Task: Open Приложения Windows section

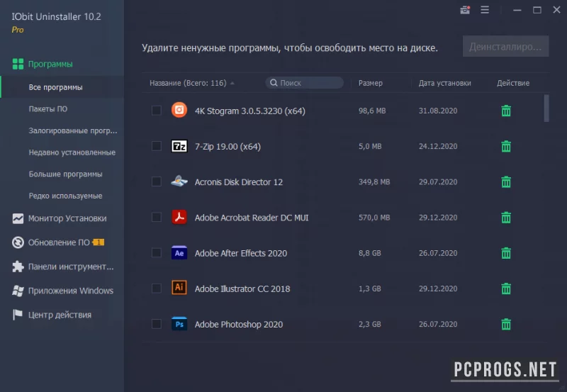Action: tap(70, 291)
